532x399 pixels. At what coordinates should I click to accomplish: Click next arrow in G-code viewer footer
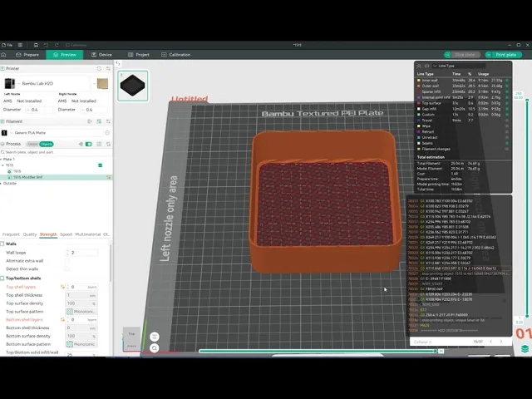click(x=501, y=342)
